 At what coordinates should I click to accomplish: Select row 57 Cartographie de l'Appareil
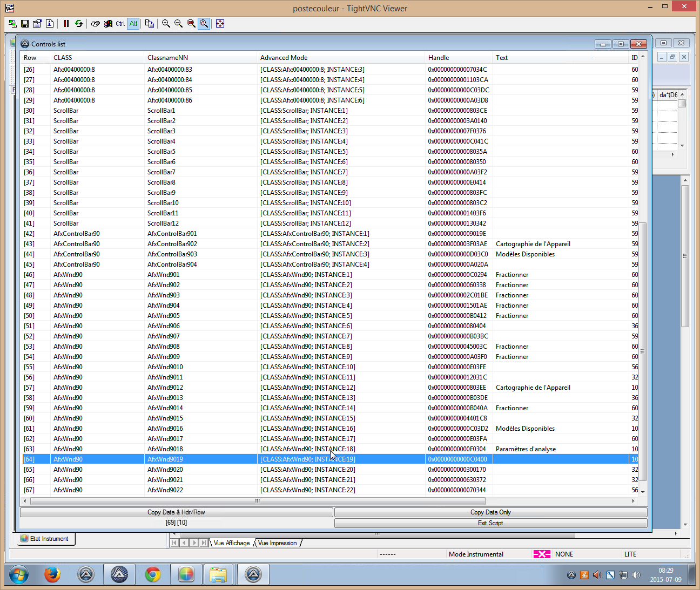(330, 388)
